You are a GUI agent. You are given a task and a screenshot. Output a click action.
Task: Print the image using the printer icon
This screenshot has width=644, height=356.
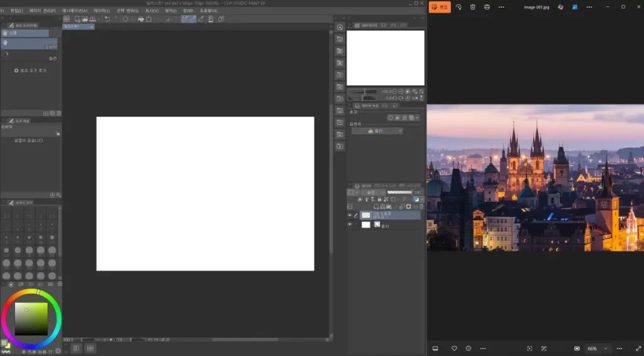pos(487,7)
